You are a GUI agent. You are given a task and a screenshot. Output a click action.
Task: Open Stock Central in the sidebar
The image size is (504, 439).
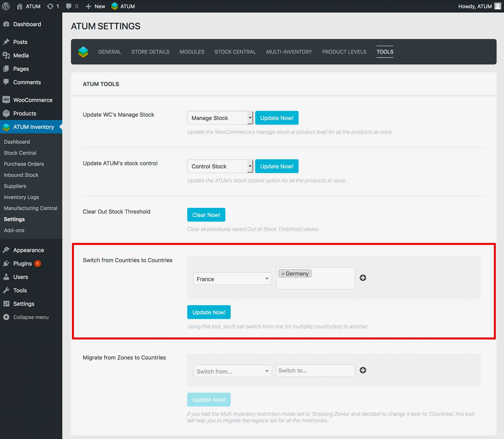point(20,153)
